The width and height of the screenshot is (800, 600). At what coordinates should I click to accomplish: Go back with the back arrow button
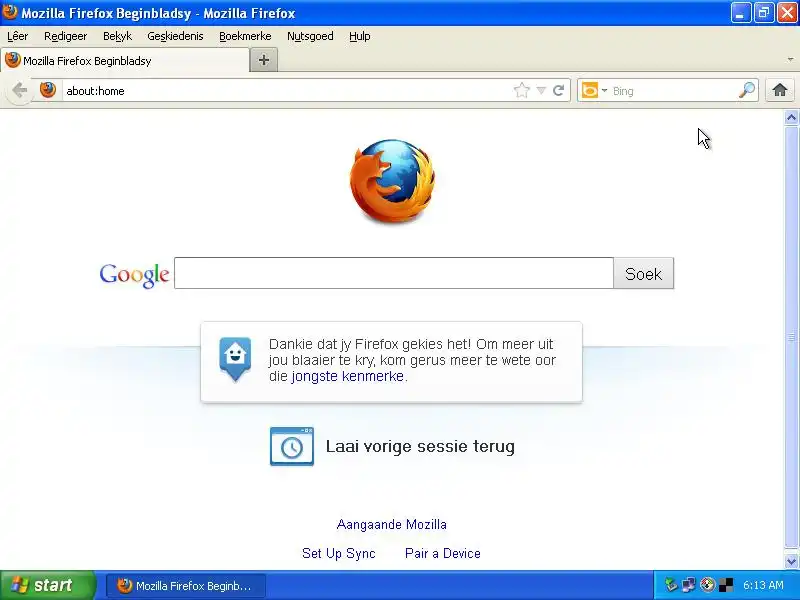click(19, 90)
